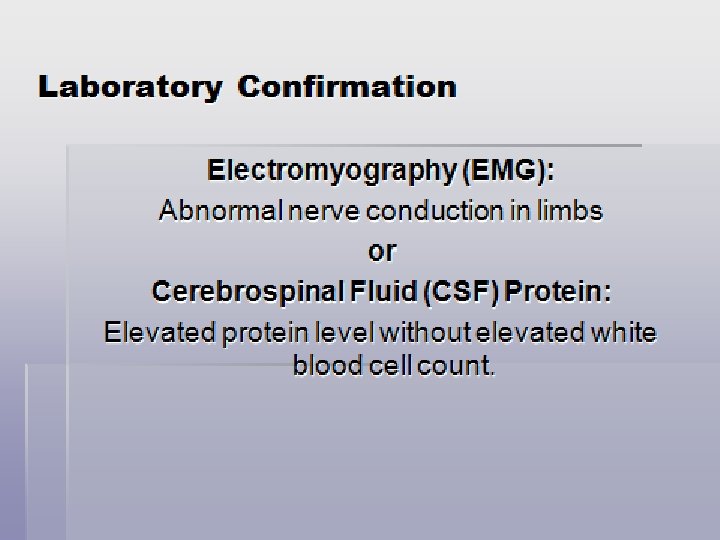720x540 pixels.
Task: Click the blood cell count line
Action: (394, 366)
